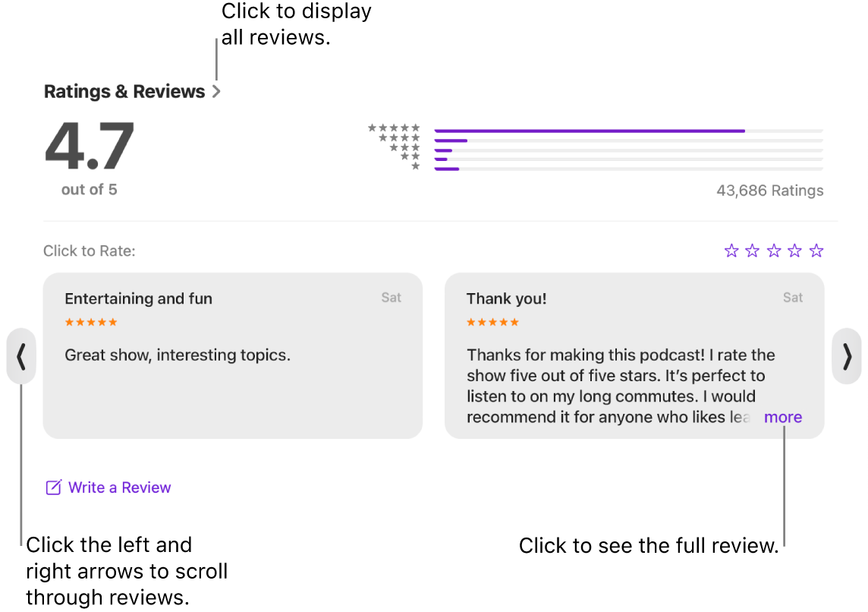Open the Entertaining and fun review card
Image resolution: width=868 pixels, height=612 pixels.
[233, 355]
